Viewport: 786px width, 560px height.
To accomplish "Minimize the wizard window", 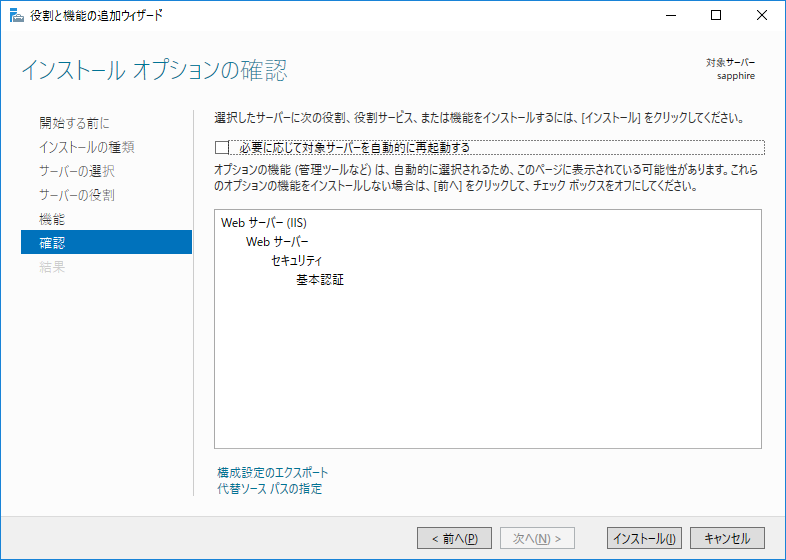I will 671,15.
